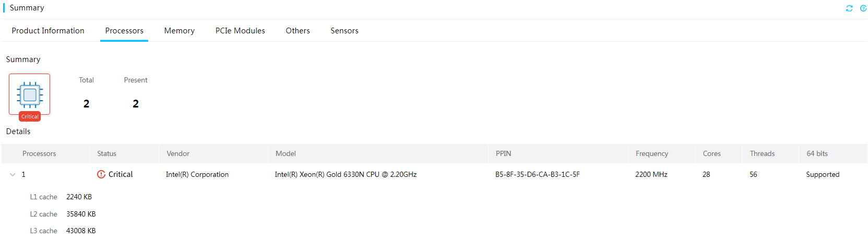
Task: Open the Product Information tab
Action: pyautogui.click(x=48, y=31)
